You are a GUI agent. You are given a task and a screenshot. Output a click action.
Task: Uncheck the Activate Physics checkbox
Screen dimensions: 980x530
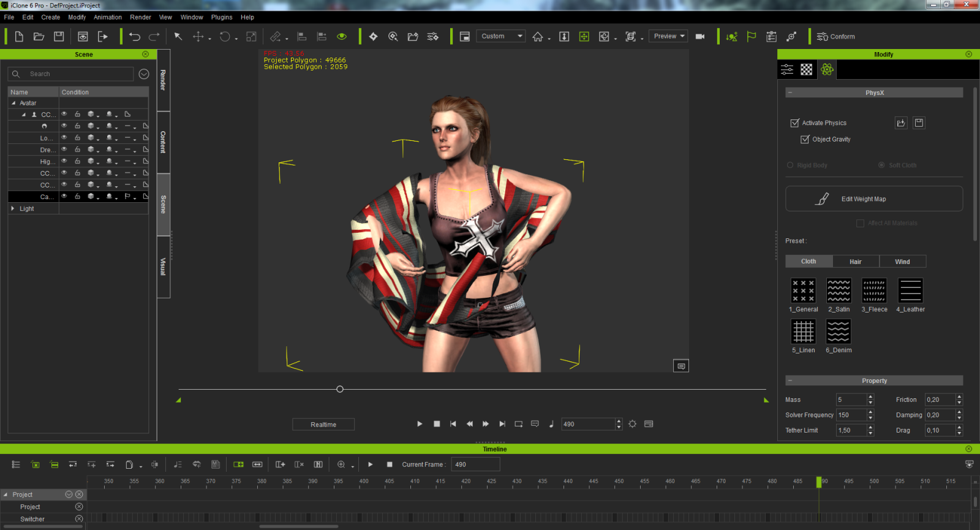pos(795,123)
